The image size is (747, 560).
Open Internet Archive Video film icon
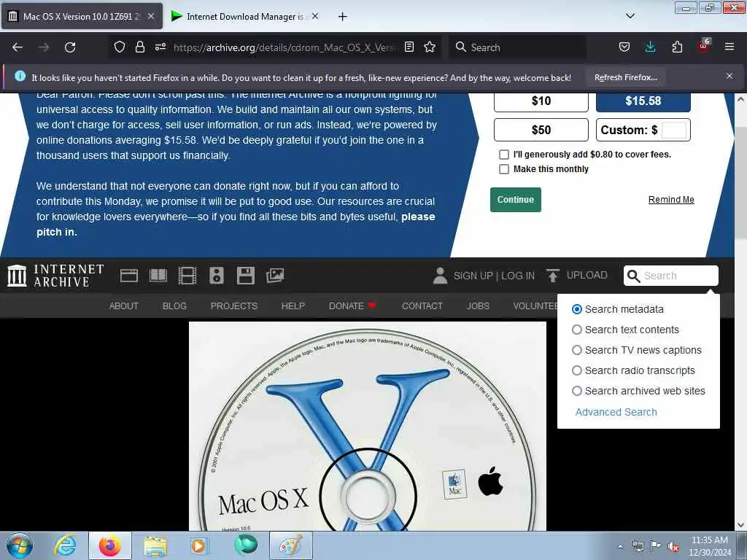click(x=187, y=276)
